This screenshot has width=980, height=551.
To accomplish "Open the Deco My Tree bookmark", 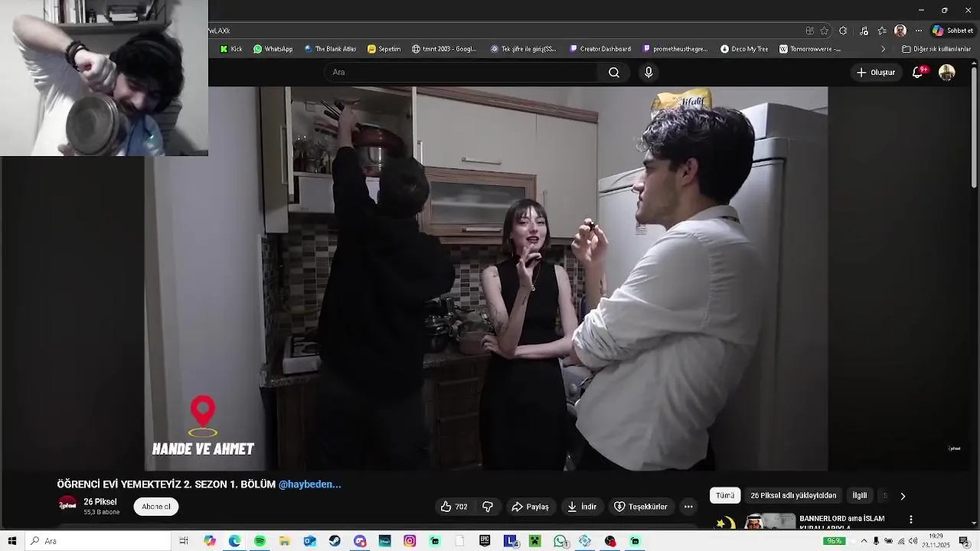I will click(x=744, y=49).
